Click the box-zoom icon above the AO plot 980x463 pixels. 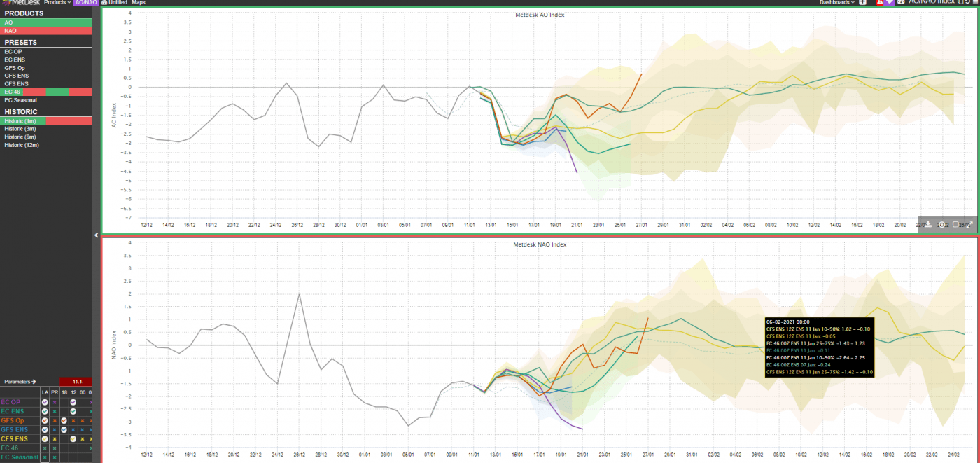click(955, 224)
